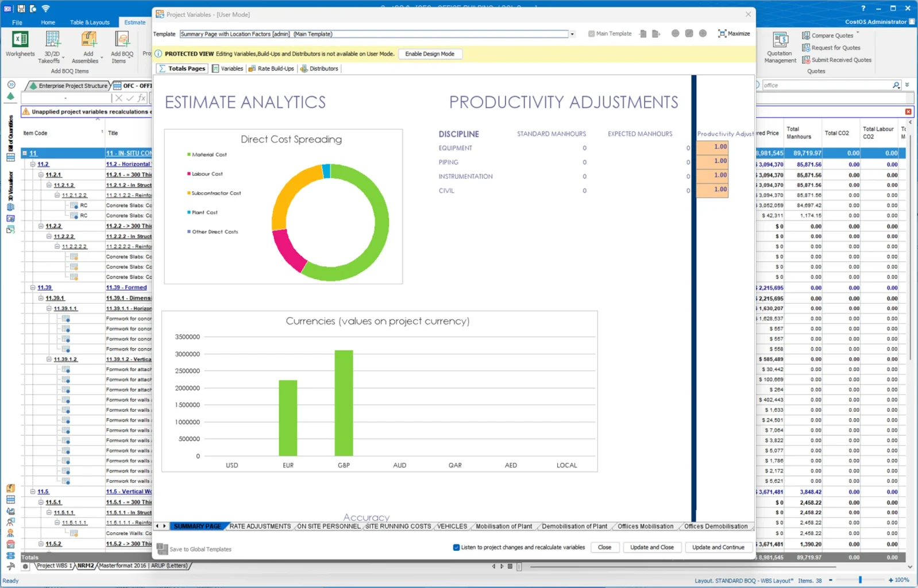
Task: Open Quotation Management
Action: [780, 47]
